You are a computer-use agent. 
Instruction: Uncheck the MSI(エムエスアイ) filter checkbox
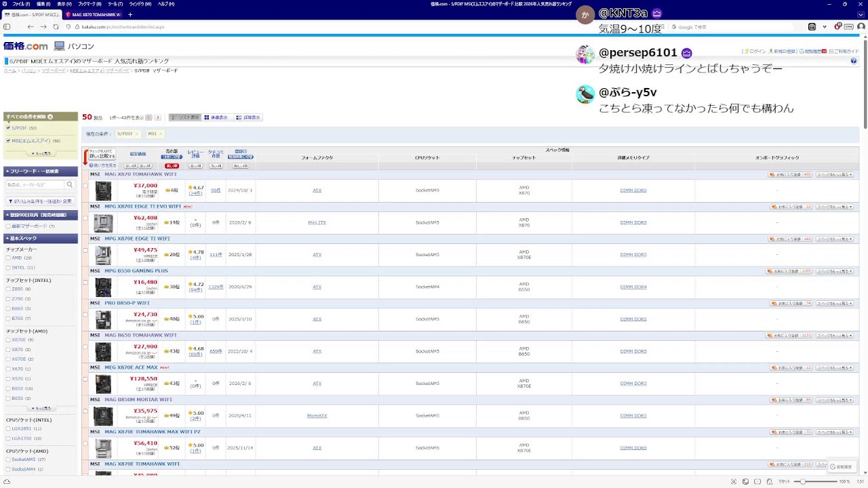8,141
